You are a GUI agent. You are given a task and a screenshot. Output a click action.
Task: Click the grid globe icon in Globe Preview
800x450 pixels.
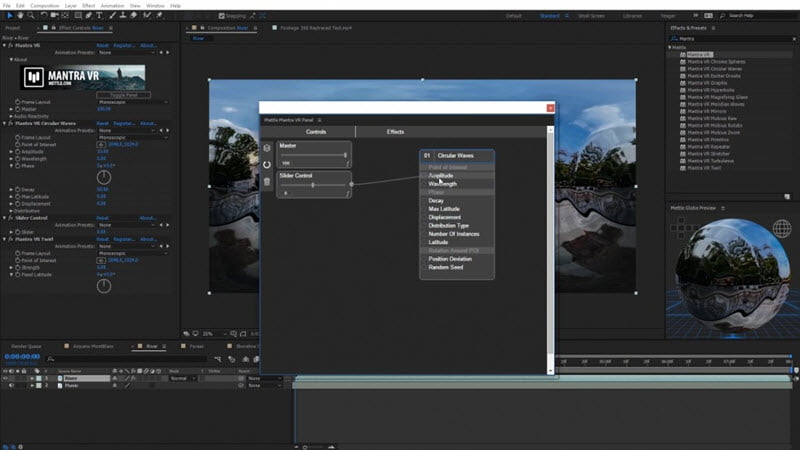pyautogui.click(x=782, y=229)
